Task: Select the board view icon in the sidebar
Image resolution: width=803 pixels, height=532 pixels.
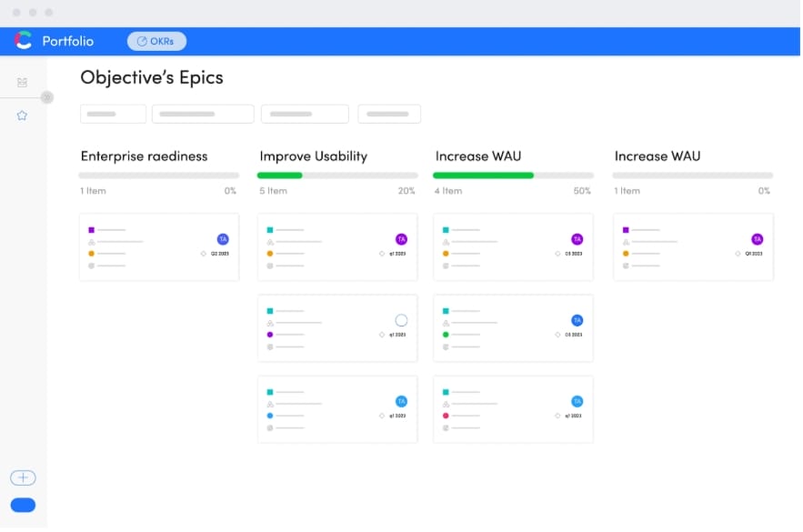Action: 22,82
